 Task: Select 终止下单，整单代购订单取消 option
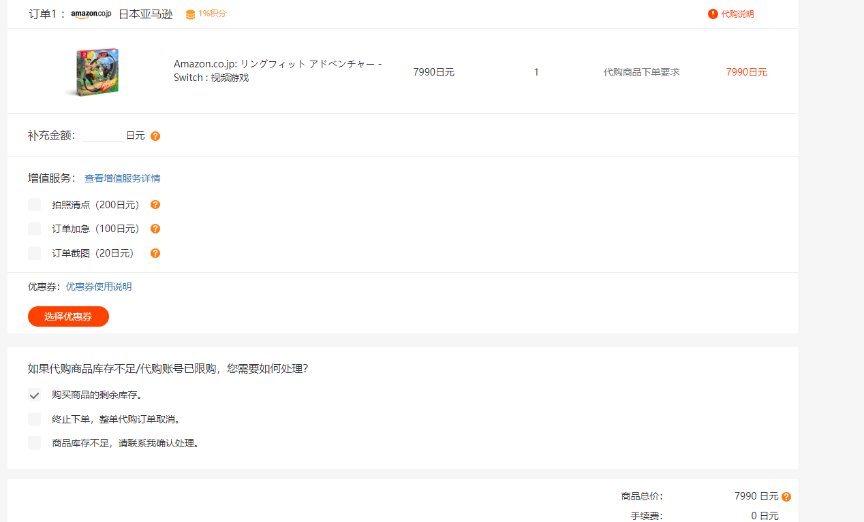pos(34,419)
